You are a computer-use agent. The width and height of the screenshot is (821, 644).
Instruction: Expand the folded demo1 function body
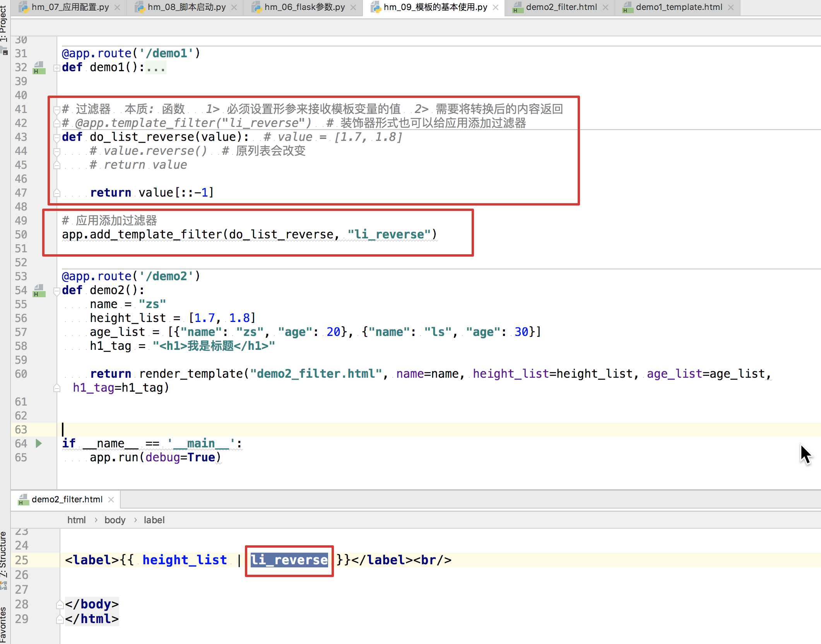click(x=57, y=68)
